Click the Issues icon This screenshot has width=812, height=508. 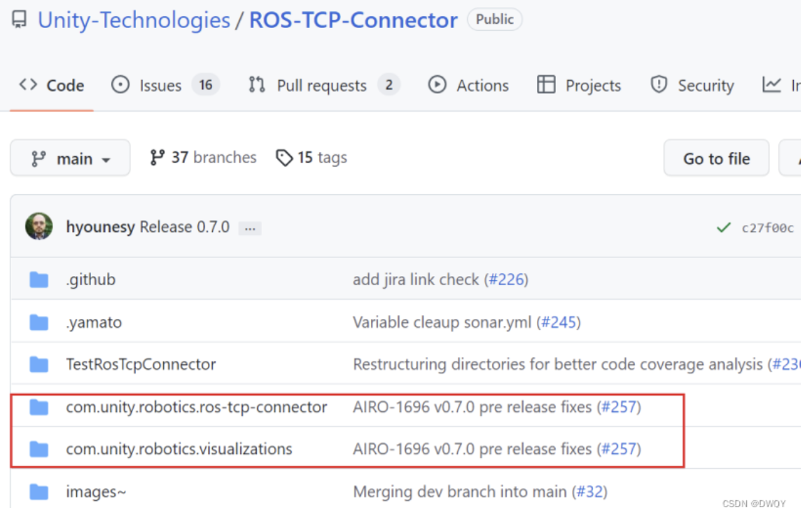[122, 85]
